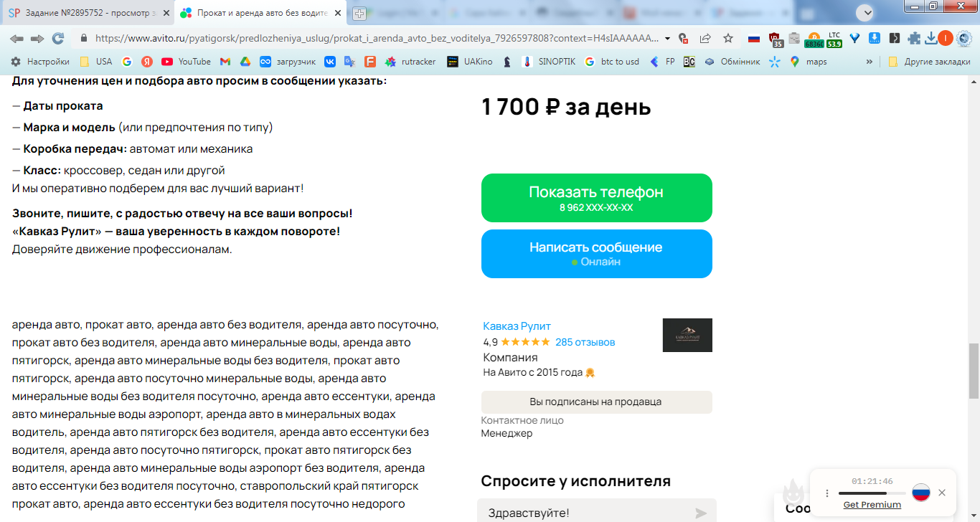Viewport: 980px width, 522px height.
Task: Click the Bitcoin price extension icon
Action: [x=814, y=39]
